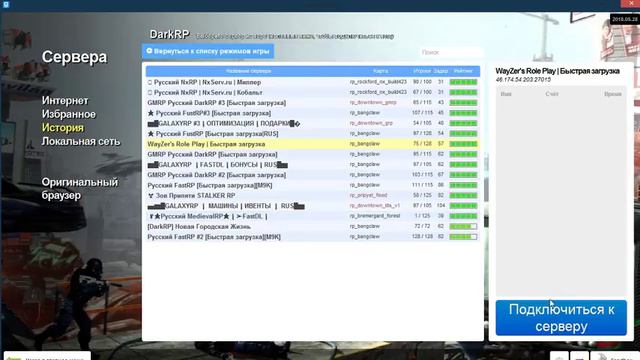Select 'GMRP Русский DarkRP #3 [Быстрая загрузка]'
The image size is (640, 360).
tap(313, 103)
